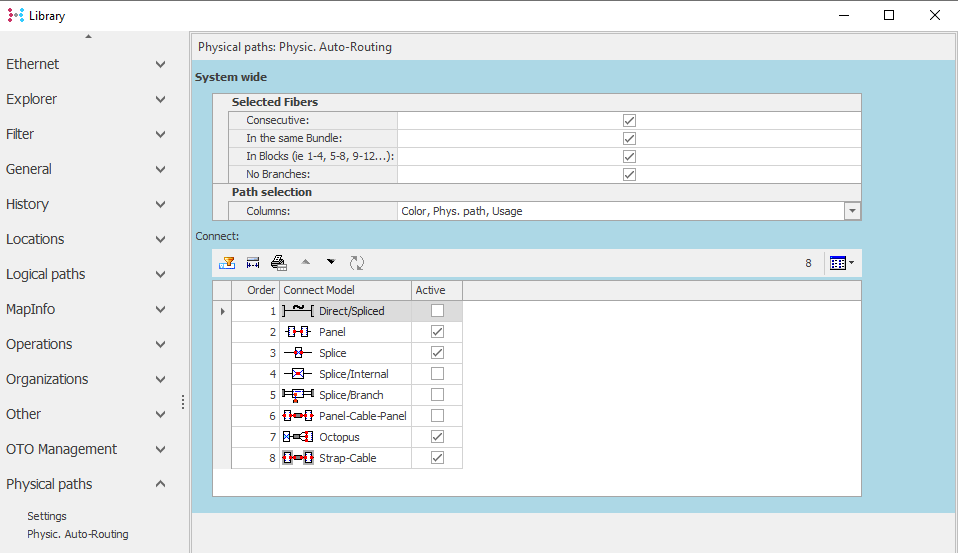Screen dimensions: 958x553
Task: Enable Active for Splice/Branch
Action: coord(437,395)
